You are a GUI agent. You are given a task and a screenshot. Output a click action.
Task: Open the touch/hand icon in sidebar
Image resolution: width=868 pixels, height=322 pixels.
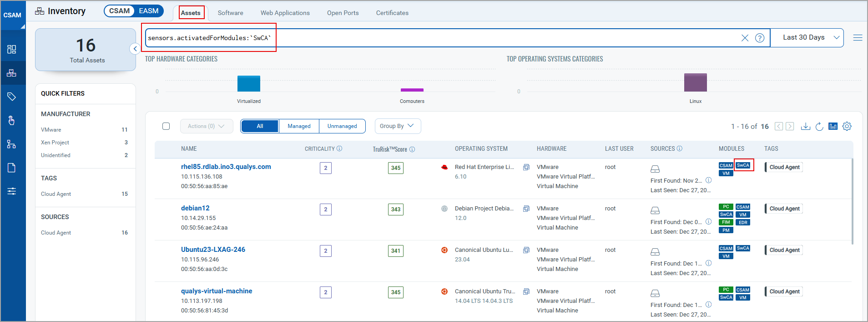coord(12,120)
